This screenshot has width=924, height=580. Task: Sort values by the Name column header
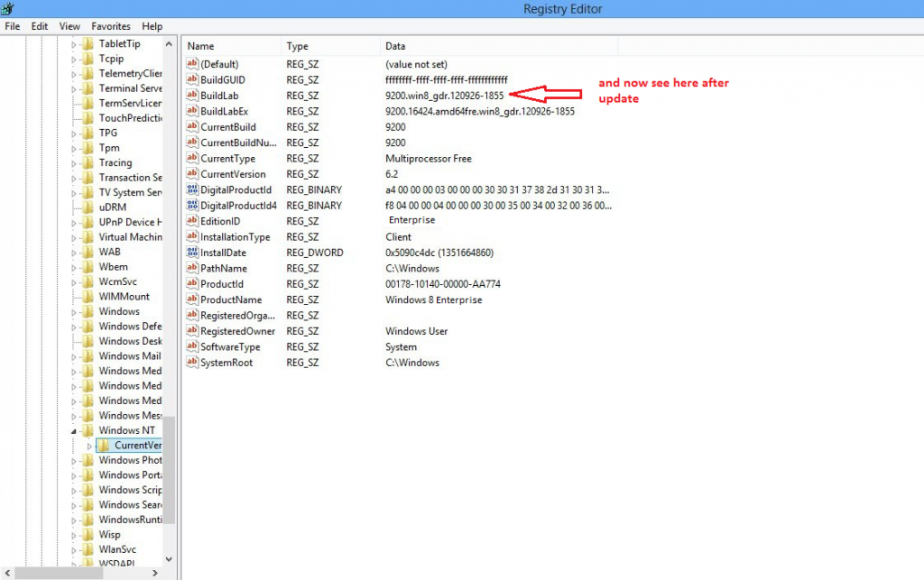click(232, 46)
